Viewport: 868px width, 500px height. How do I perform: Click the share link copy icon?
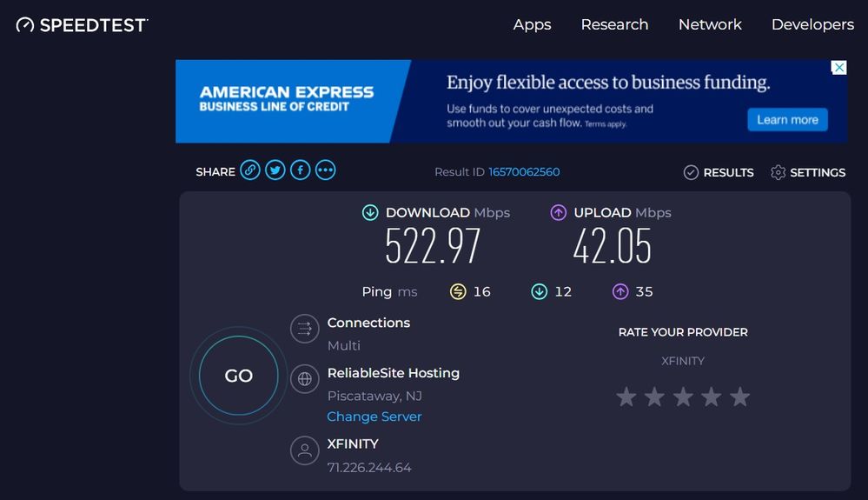coord(250,170)
